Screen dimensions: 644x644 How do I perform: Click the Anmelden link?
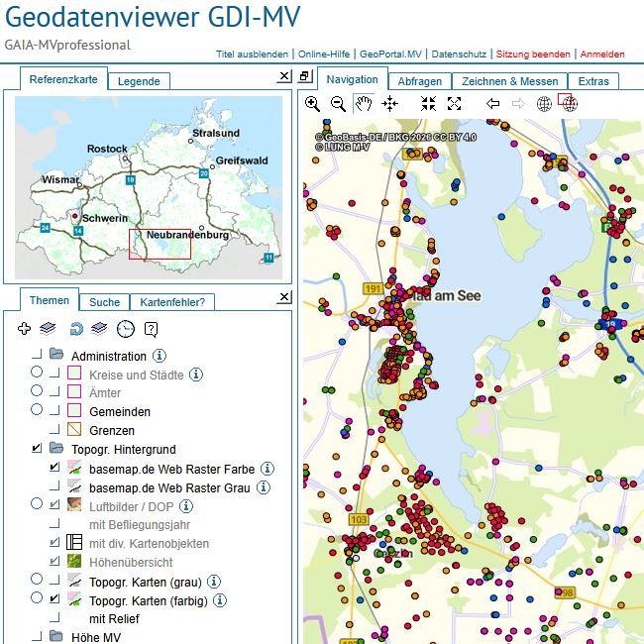(x=602, y=54)
